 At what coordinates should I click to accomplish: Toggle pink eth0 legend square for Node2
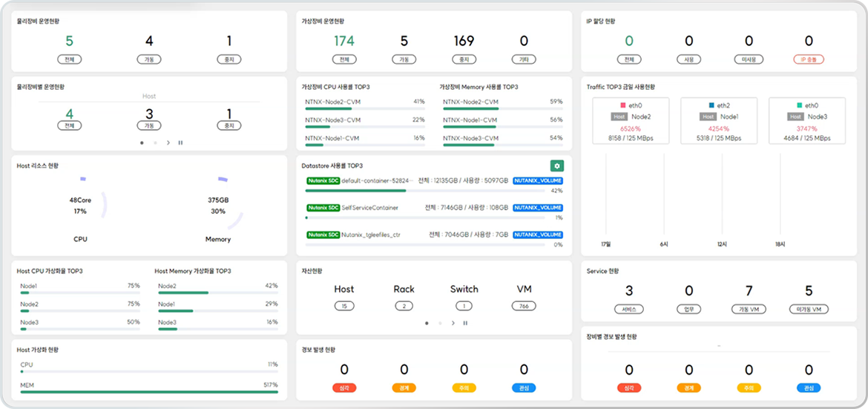click(623, 105)
